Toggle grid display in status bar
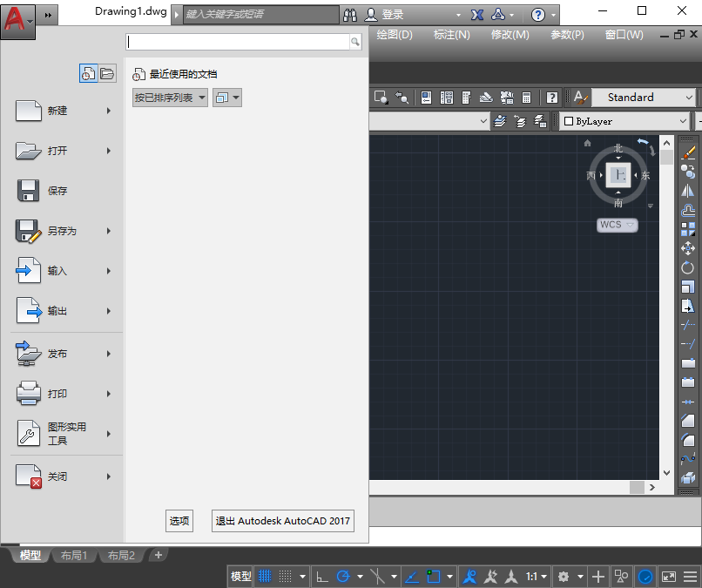The width and height of the screenshot is (702, 588). tap(265, 576)
